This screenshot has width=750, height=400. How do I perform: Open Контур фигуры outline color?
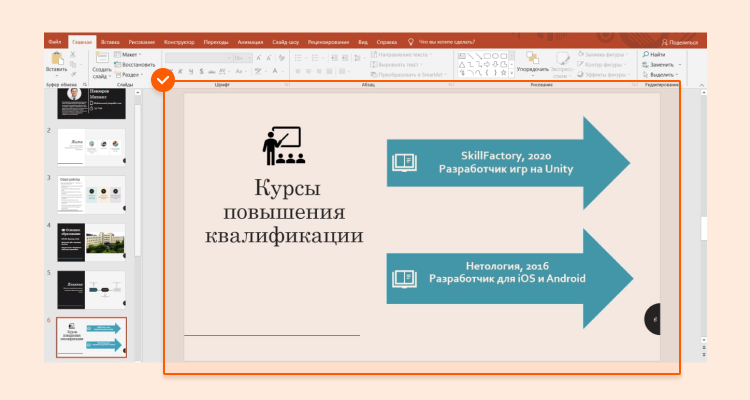click(x=600, y=65)
